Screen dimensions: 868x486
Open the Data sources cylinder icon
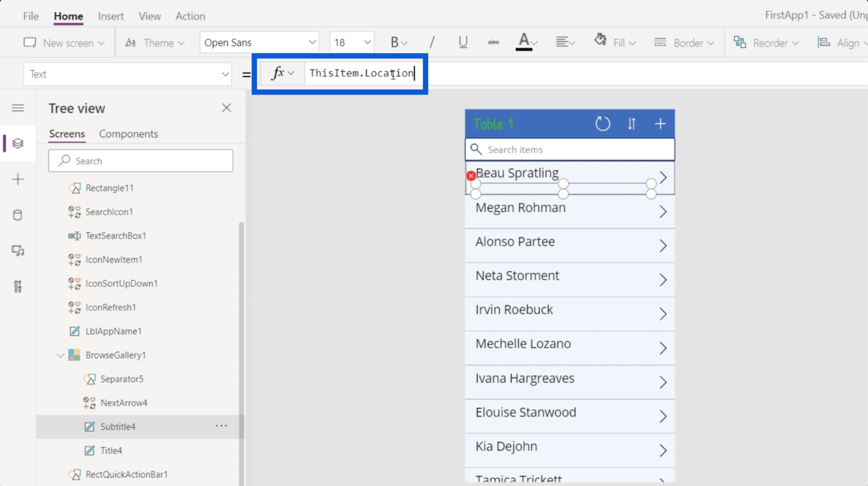tap(18, 215)
